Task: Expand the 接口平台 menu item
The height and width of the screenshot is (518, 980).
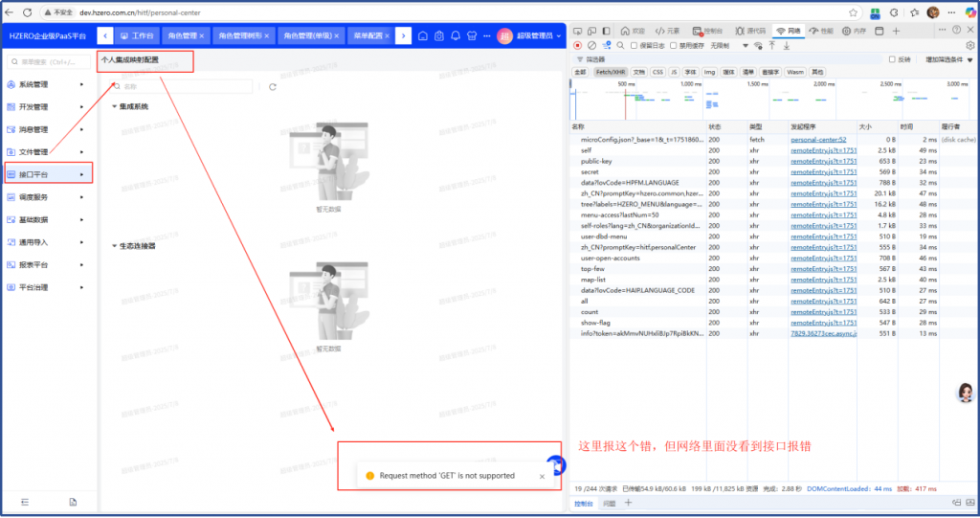Action: click(x=48, y=174)
